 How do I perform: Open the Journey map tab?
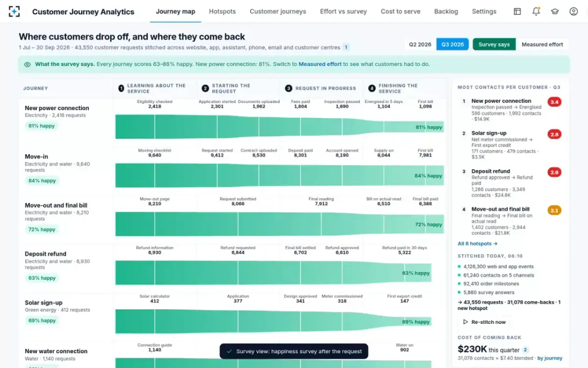click(175, 11)
